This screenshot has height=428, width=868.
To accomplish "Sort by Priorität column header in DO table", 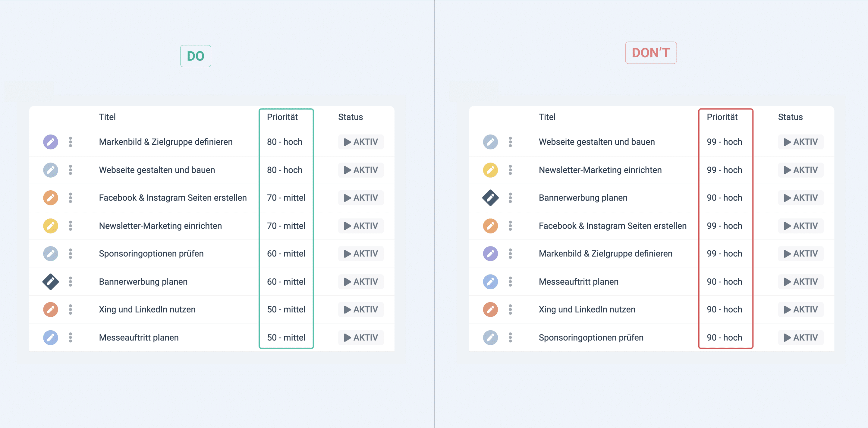I will click(282, 117).
